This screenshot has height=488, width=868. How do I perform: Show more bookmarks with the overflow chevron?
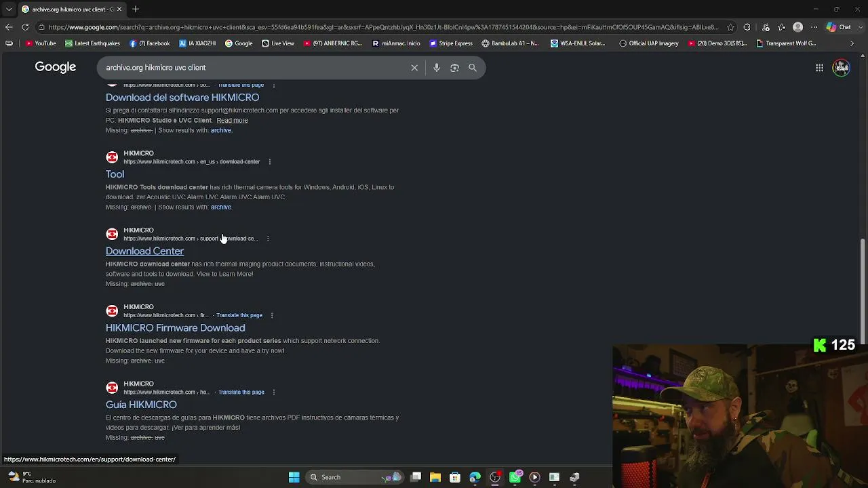852,43
